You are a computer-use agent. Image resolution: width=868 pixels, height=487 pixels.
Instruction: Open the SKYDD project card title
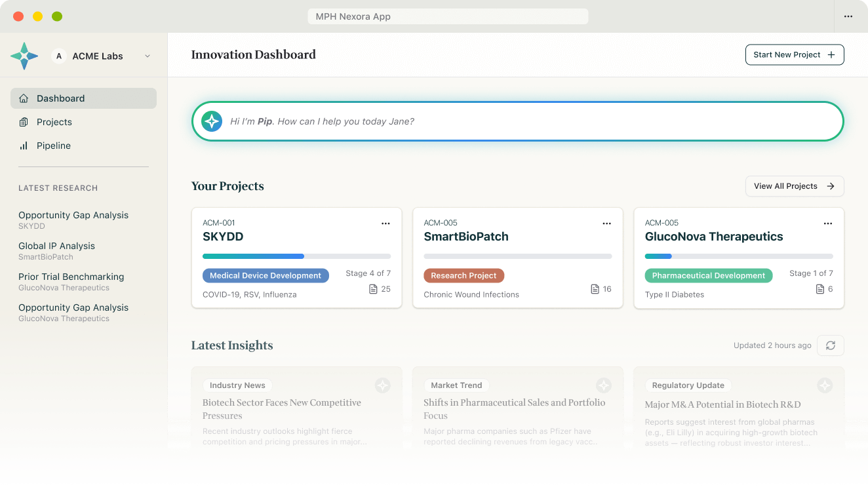click(223, 237)
